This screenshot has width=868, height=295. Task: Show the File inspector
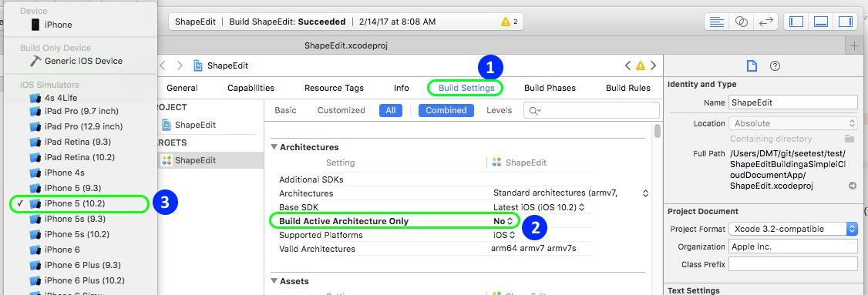pyautogui.click(x=751, y=66)
